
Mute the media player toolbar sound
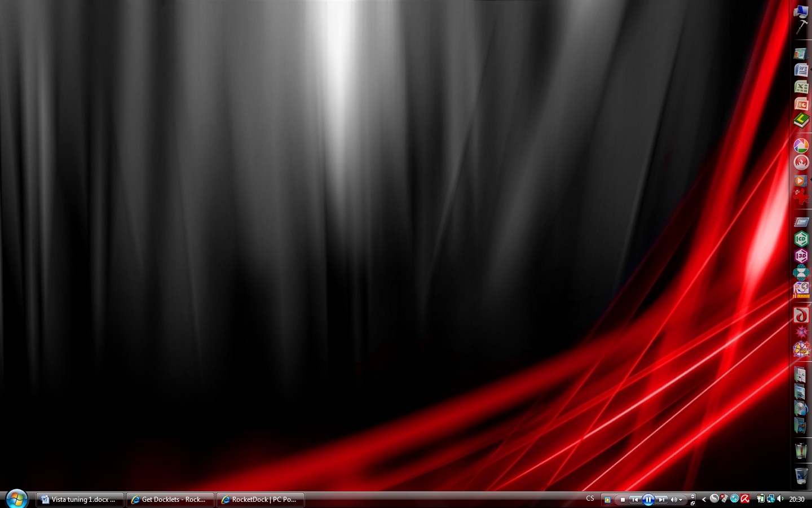(674, 500)
